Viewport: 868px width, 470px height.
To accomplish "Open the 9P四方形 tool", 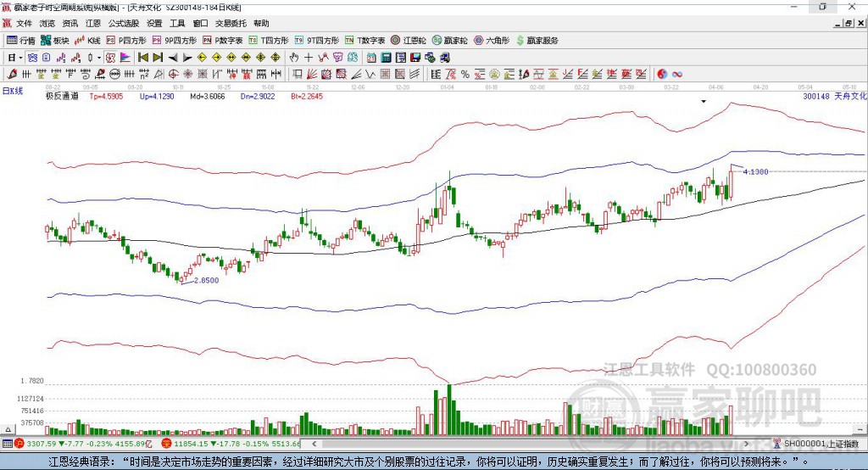I will coord(175,41).
